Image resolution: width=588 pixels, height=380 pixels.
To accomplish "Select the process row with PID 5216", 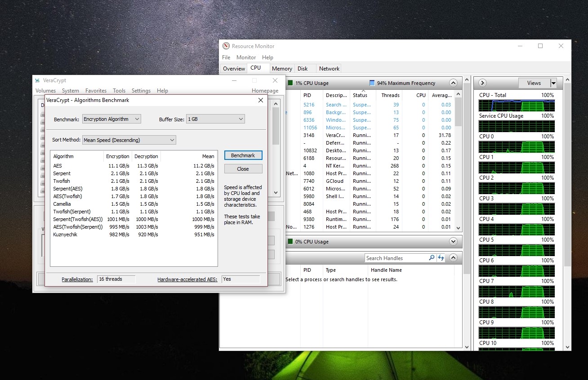I will point(370,105).
